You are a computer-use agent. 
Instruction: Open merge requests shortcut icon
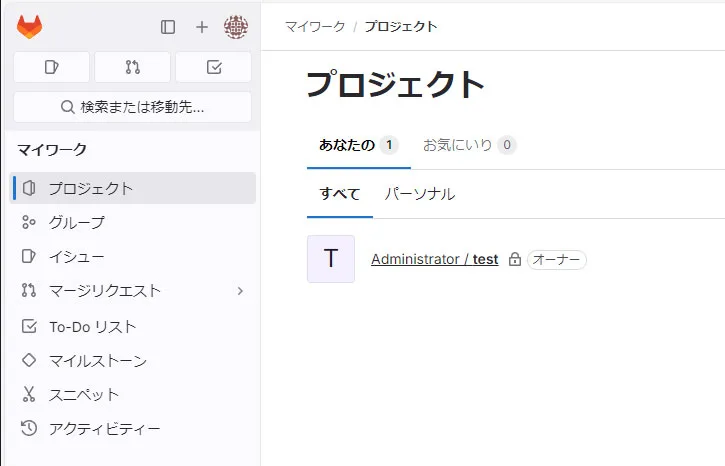click(133, 67)
